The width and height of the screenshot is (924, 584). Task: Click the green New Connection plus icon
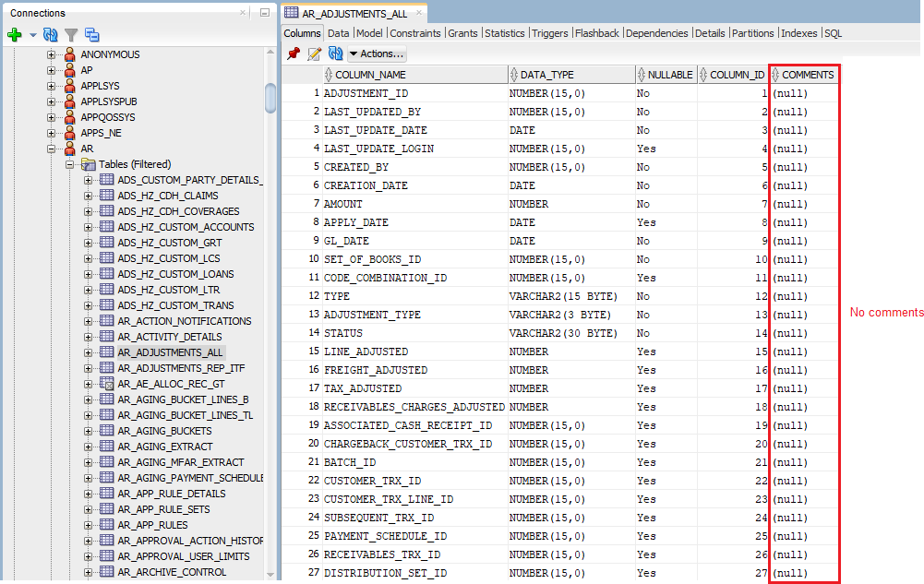click(x=14, y=34)
